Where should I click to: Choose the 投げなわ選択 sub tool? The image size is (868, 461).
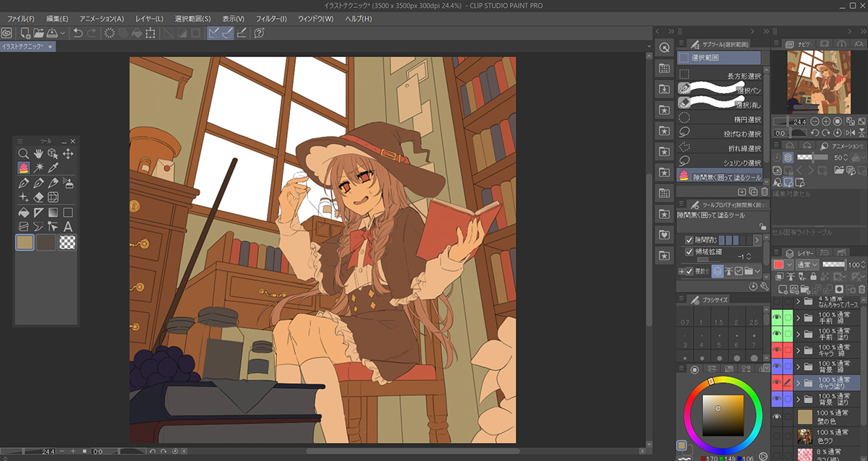[x=720, y=134]
